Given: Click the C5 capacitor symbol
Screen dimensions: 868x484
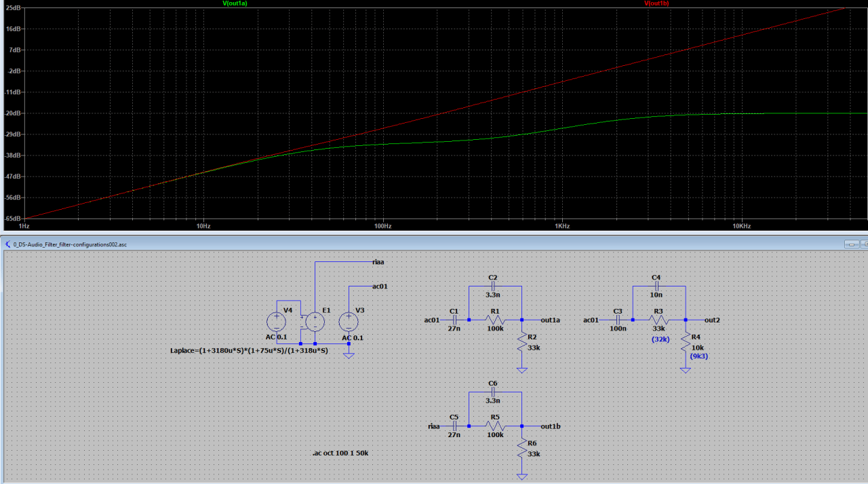Looking at the screenshot, I should point(454,426).
